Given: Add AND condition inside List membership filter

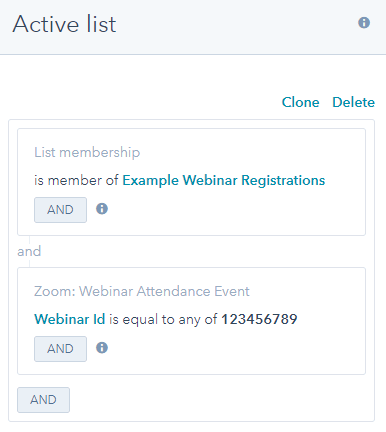Looking at the screenshot, I should [60, 210].
